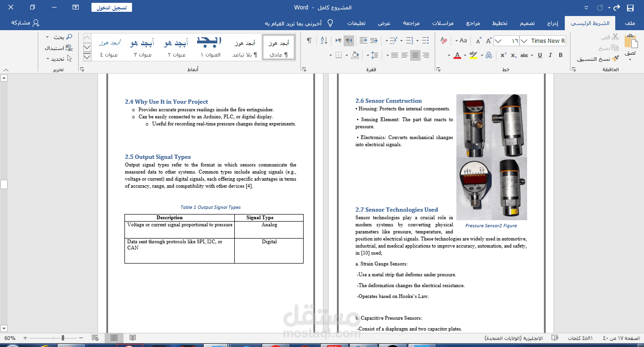This screenshot has height=347, width=644.
Task: Open the Borders dropdown arrow
Action: [331, 56]
